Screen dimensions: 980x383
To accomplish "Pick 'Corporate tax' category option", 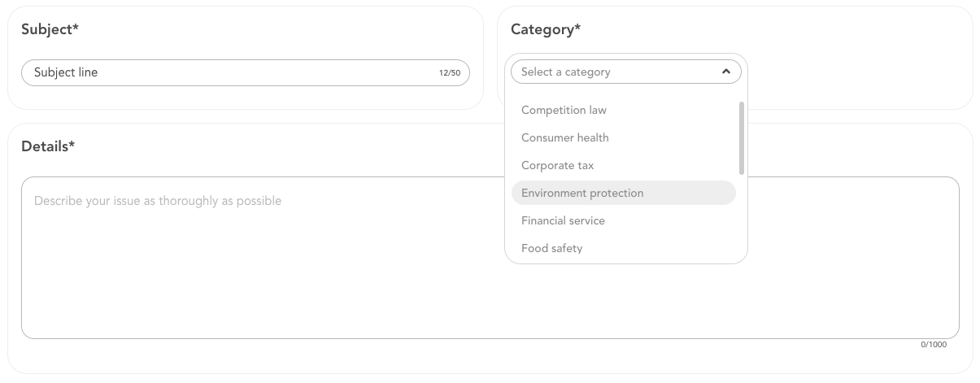I will 557,165.
